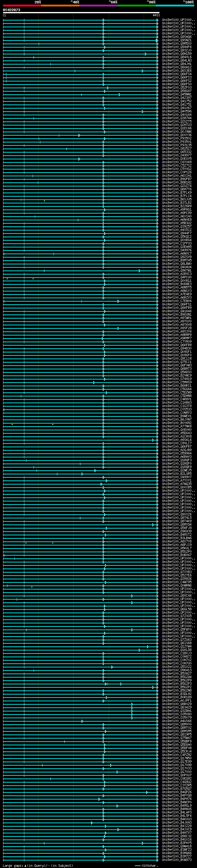Click the text UniRef100_Q00IB5

coord(176,487)
